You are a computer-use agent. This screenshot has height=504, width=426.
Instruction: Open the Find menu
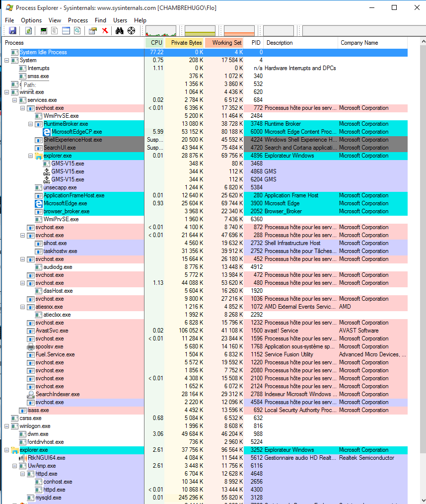[100, 20]
